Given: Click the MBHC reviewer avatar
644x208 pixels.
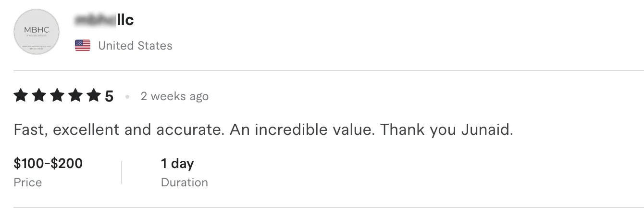Looking at the screenshot, I should (x=37, y=32).
